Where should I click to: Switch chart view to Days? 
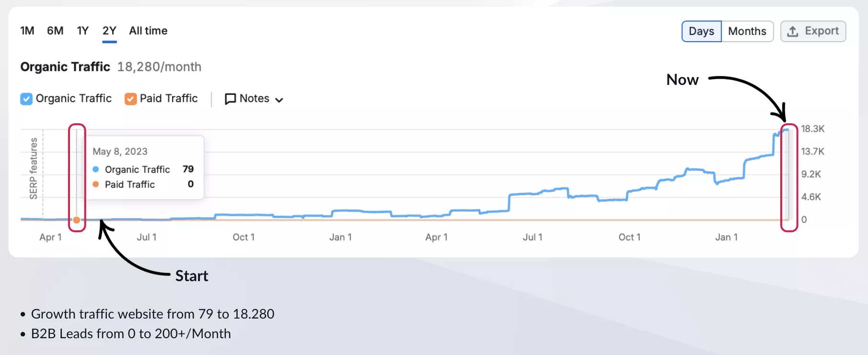[701, 32]
